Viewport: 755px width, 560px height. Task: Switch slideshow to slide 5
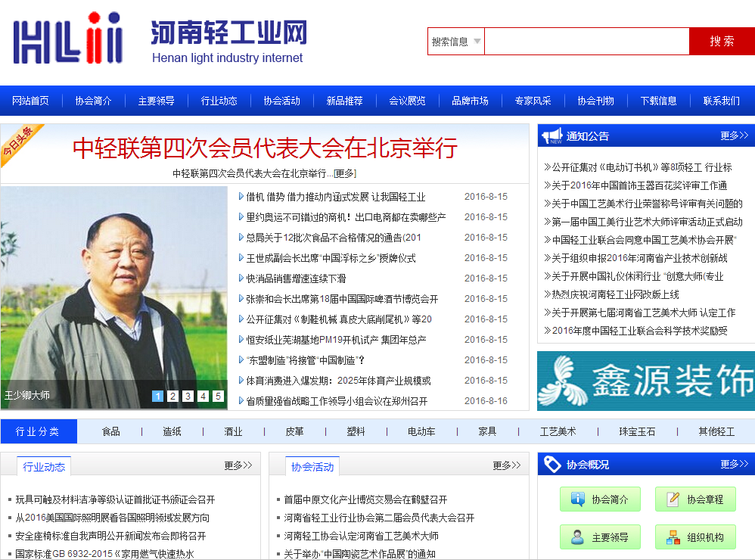pyautogui.click(x=218, y=396)
